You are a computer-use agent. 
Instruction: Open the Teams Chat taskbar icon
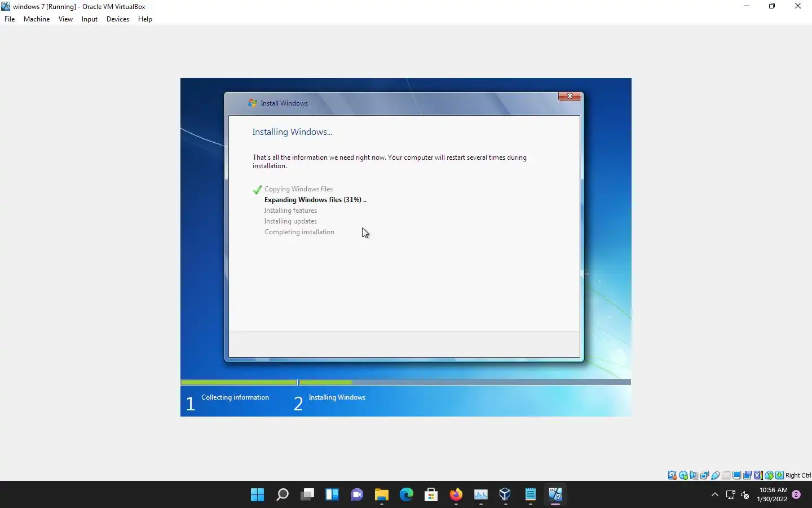(x=357, y=494)
